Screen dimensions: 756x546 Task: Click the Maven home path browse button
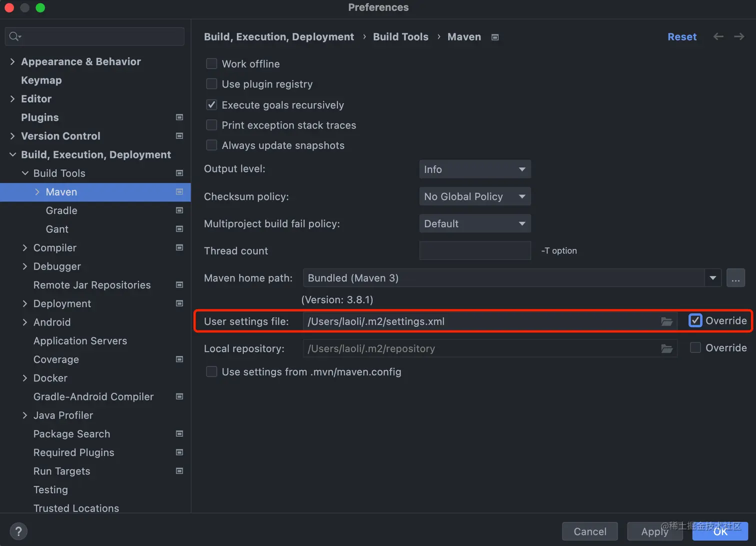[x=735, y=278]
